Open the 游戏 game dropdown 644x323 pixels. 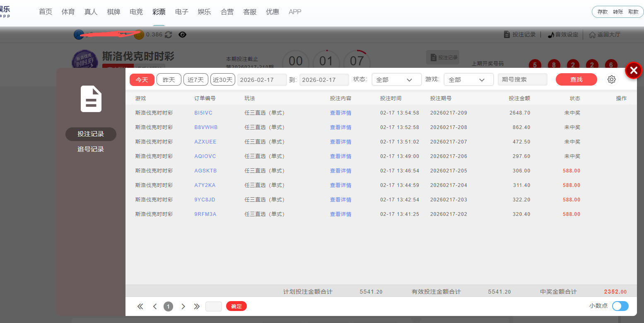(468, 80)
